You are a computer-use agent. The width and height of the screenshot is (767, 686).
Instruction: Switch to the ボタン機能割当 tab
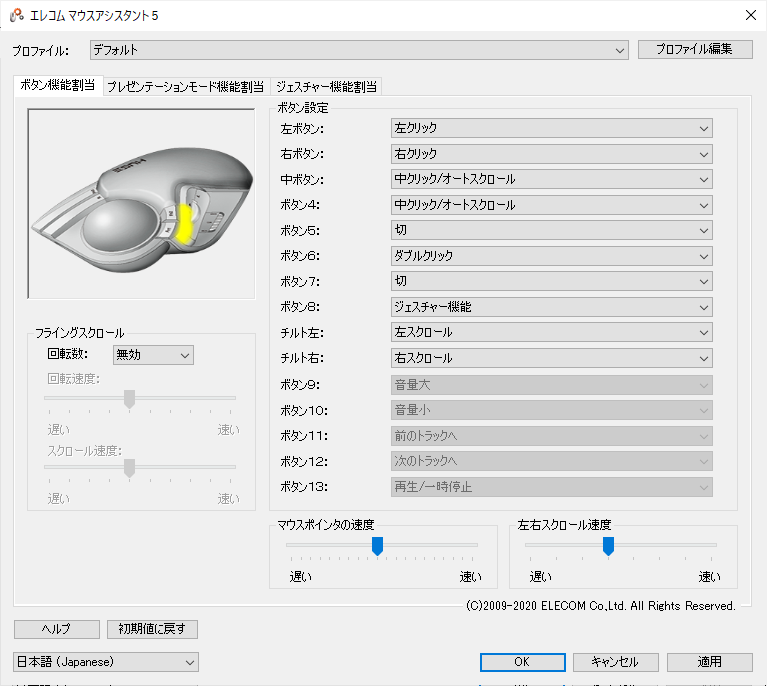point(58,85)
